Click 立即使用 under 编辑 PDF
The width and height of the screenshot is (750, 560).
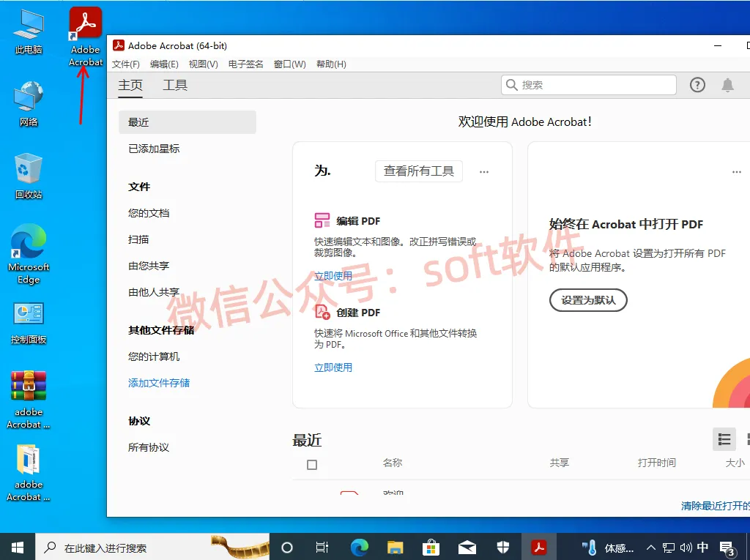click(x=333, y=276)
